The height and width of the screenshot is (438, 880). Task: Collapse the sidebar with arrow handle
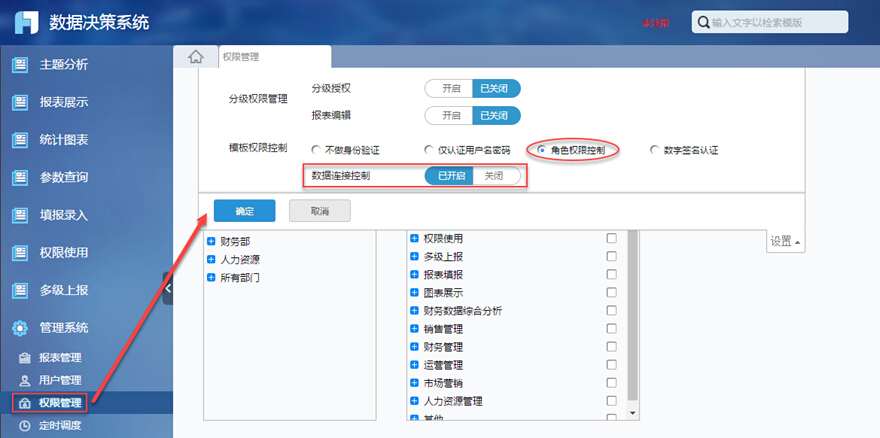pos(168,288)
